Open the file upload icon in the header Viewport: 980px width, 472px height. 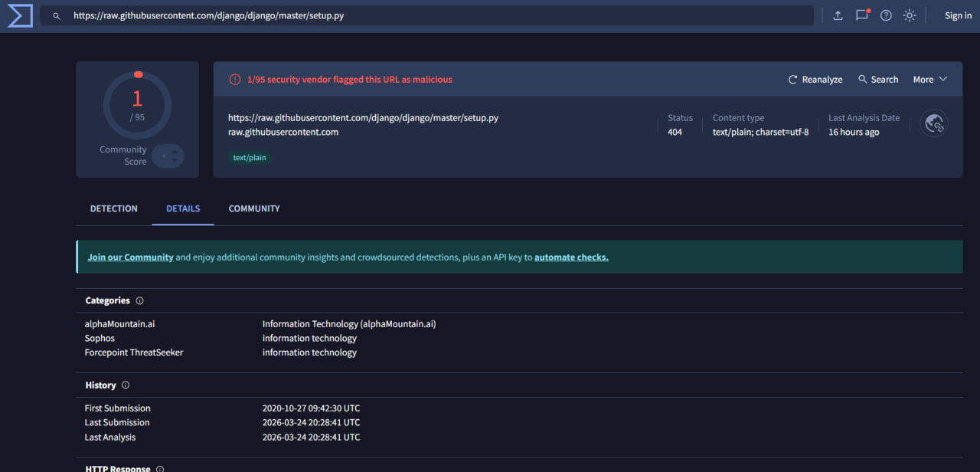click(x=837, y=15)
